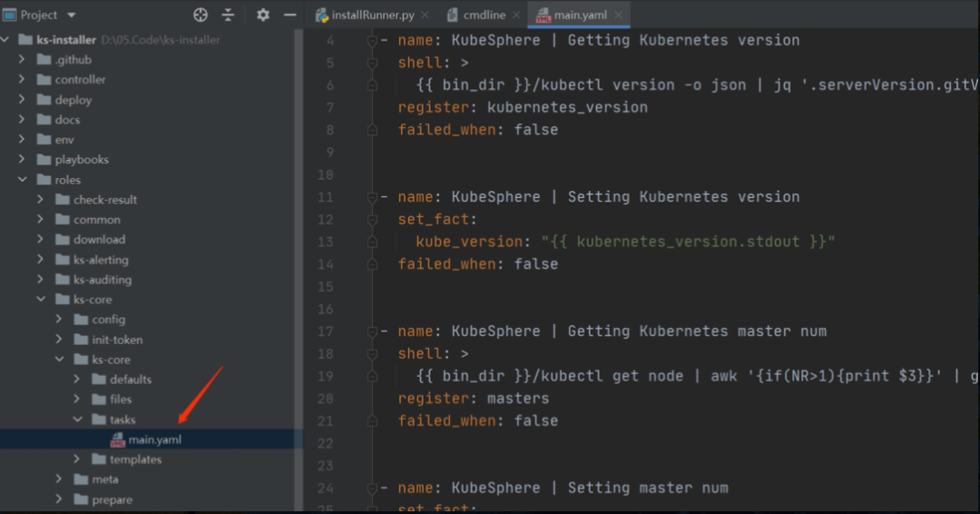Screen dimensions: 980x514
Task: Expand the defaults folder chevron
Action: [x=77, y=379]
